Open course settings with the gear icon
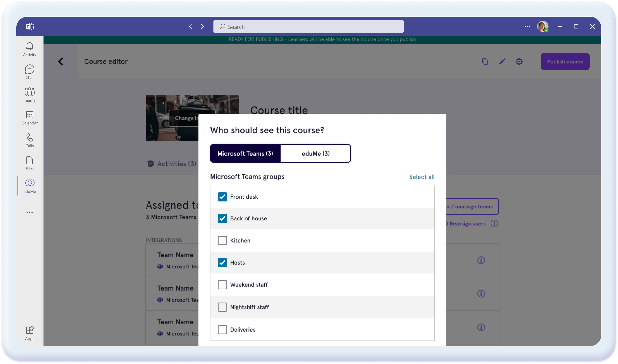This screenshot has height=364, width=618. (x=519, y=61)
